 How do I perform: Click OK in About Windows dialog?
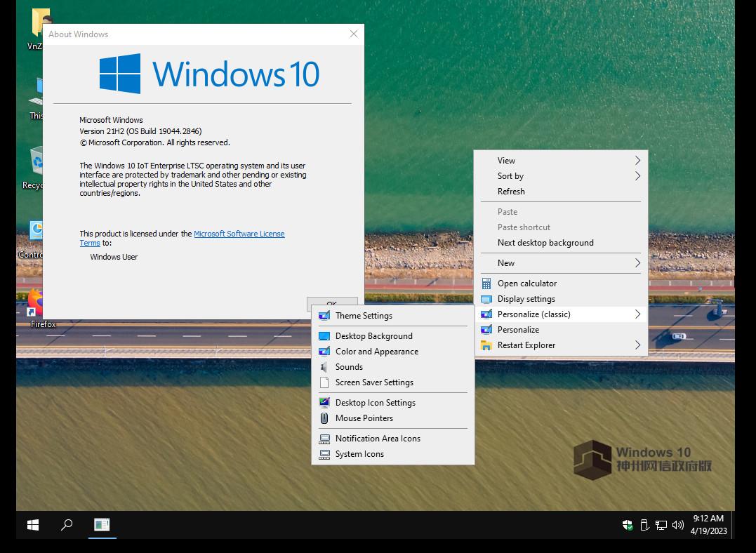[332, 301]
